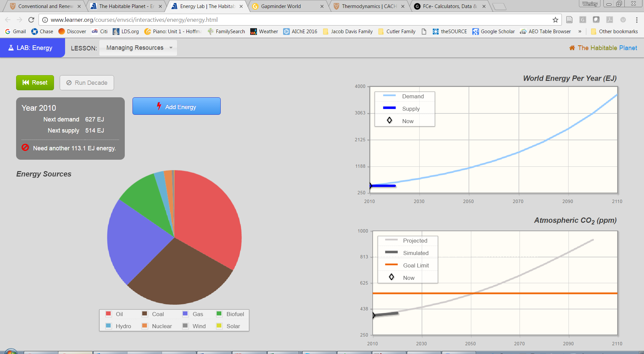Image resolution: width=644 pixels, height=354 pixels.
Task: Expand the hidden bookmarks overflow chevron
Action: tap(580, 32)
